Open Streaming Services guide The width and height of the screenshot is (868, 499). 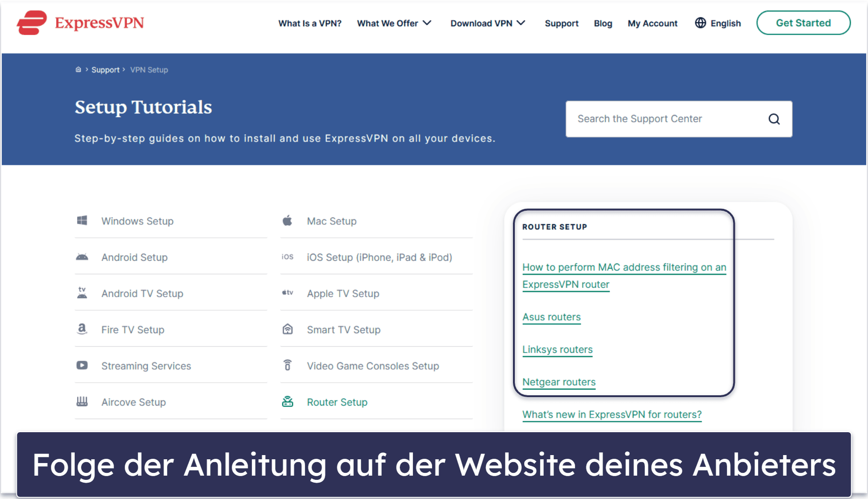click(x=146, y=366)
